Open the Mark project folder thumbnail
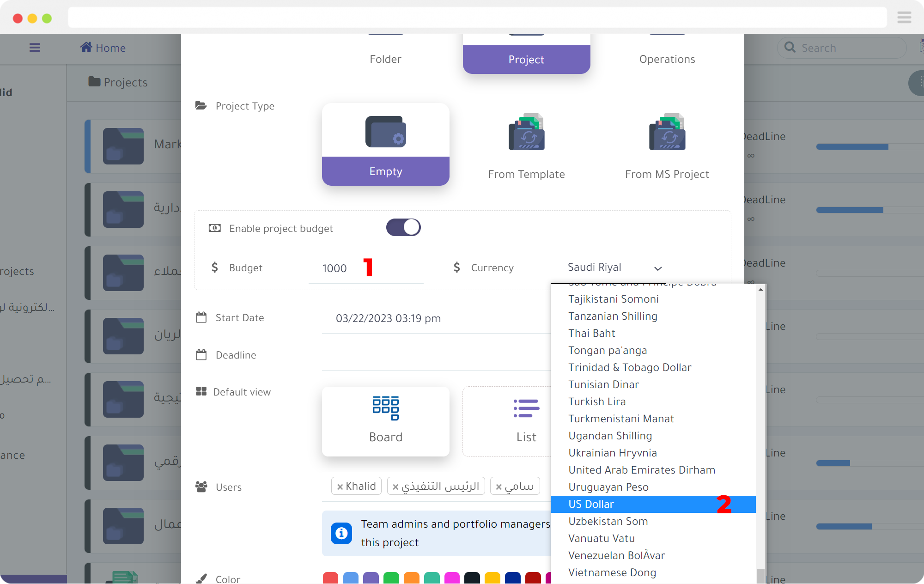This screenshot has height=584, width=924. (123, 146)
